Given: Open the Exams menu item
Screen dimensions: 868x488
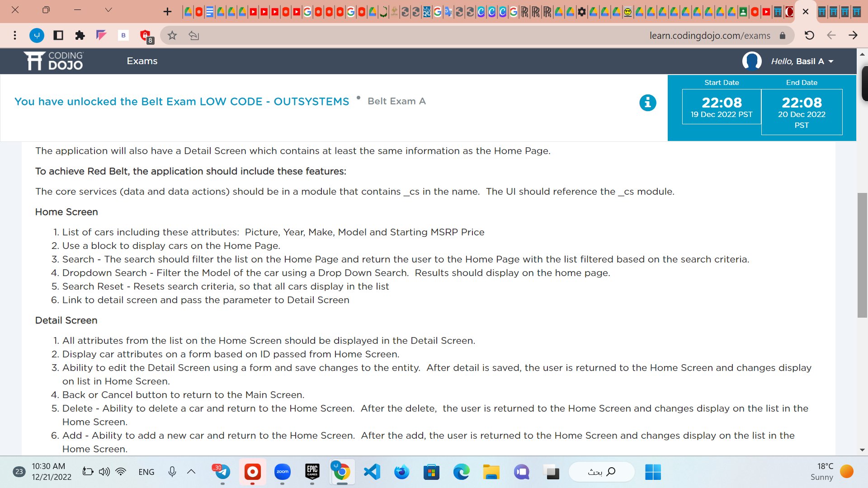Looking at the screenshot, I should click(x=142, y=61).
